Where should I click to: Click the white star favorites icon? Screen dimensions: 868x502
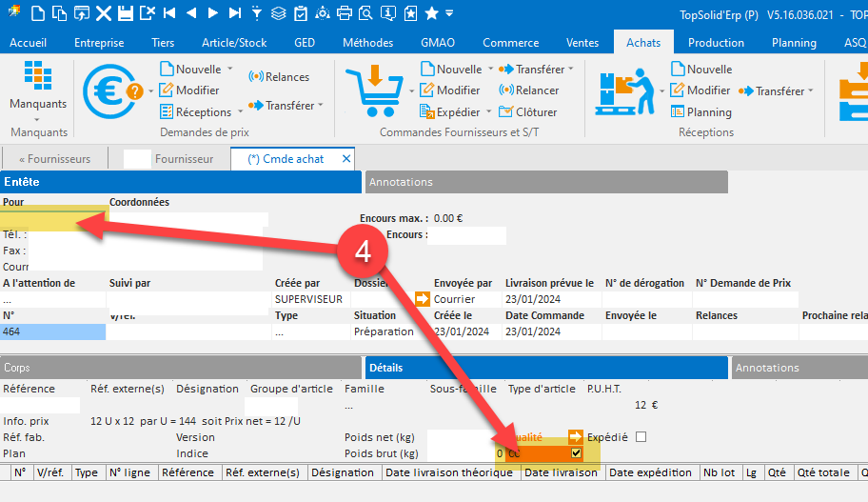coord(432,12)
